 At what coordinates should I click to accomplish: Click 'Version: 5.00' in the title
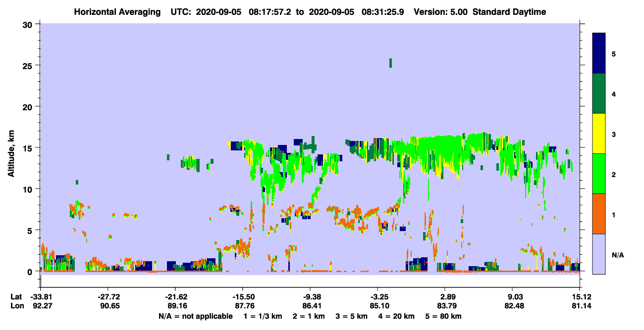click(x=440, y=12)
